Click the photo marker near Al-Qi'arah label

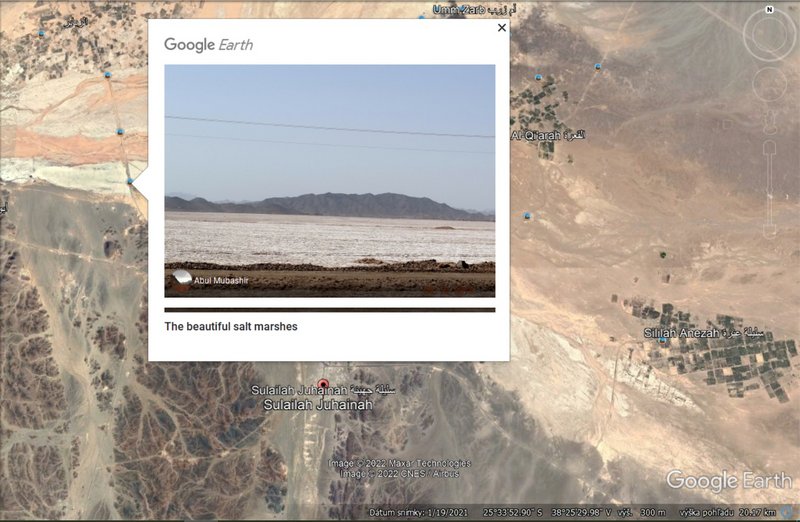538,78
